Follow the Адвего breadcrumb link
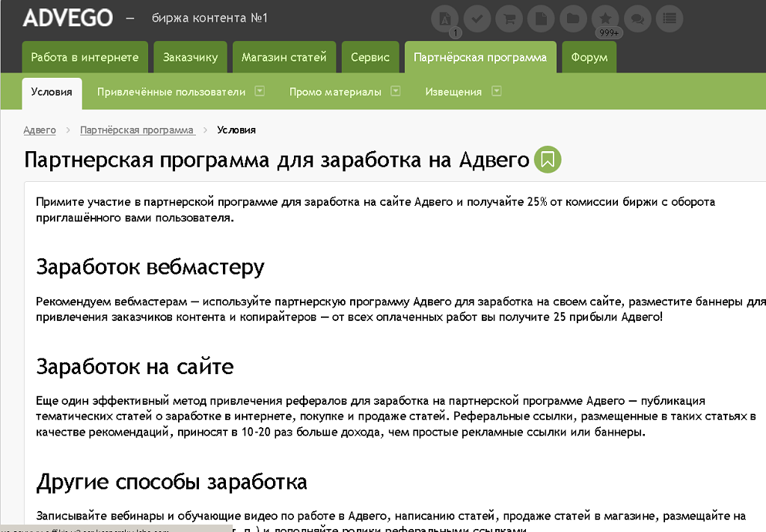 40,130
